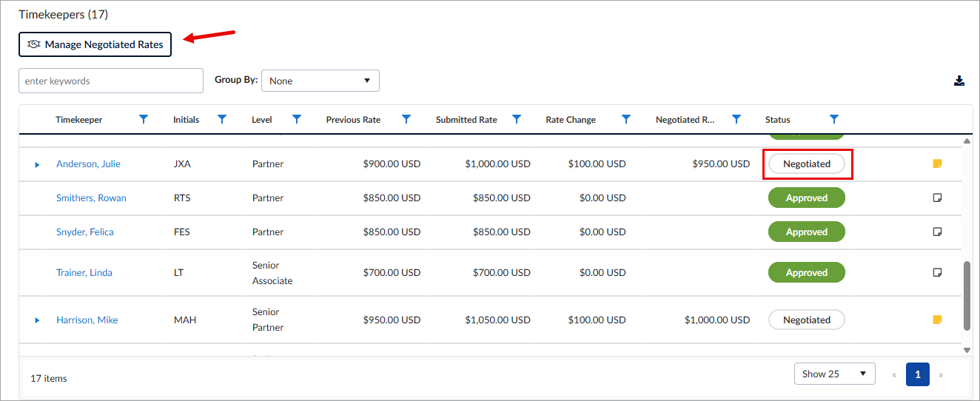Expand the Harrison, Mike row
The image size is (980, 401).
[x=37, y=320]
